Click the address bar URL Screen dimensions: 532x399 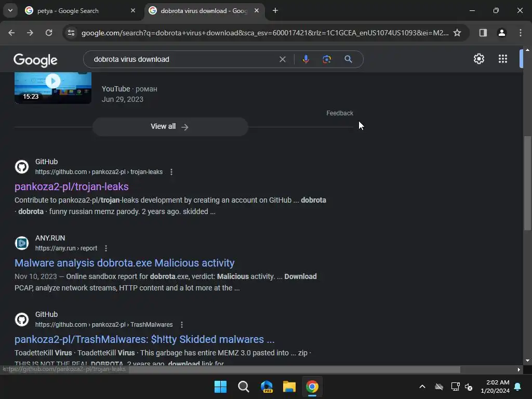pos(264,33)
